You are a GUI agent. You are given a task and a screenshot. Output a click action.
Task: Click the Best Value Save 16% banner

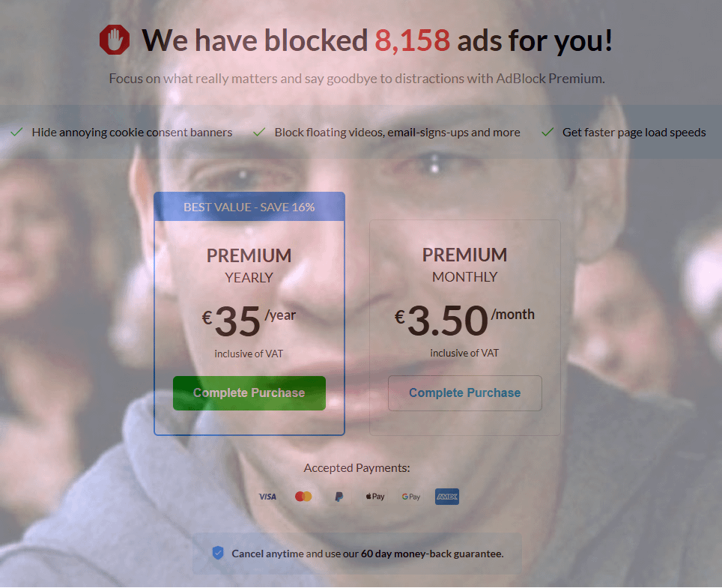[x=249, y=207]
